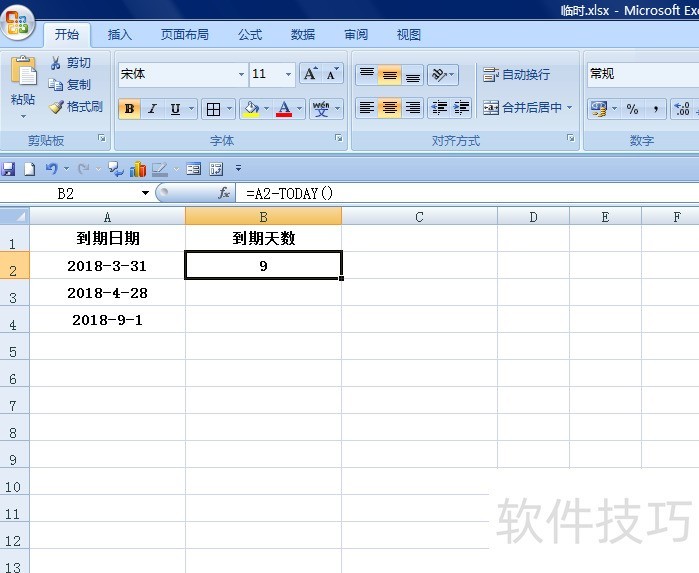Activate the Format Painter 格式刷

click(x=76, y=107)
